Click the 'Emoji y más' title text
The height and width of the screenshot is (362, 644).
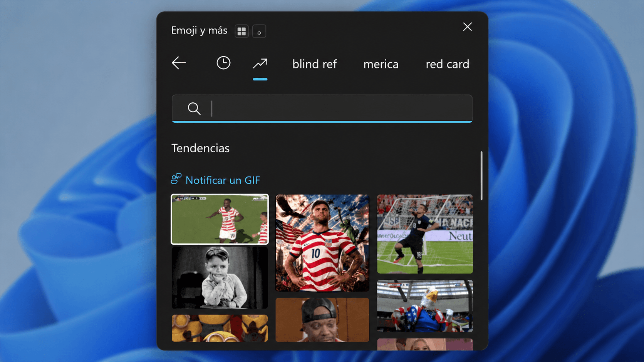[199, 30]
